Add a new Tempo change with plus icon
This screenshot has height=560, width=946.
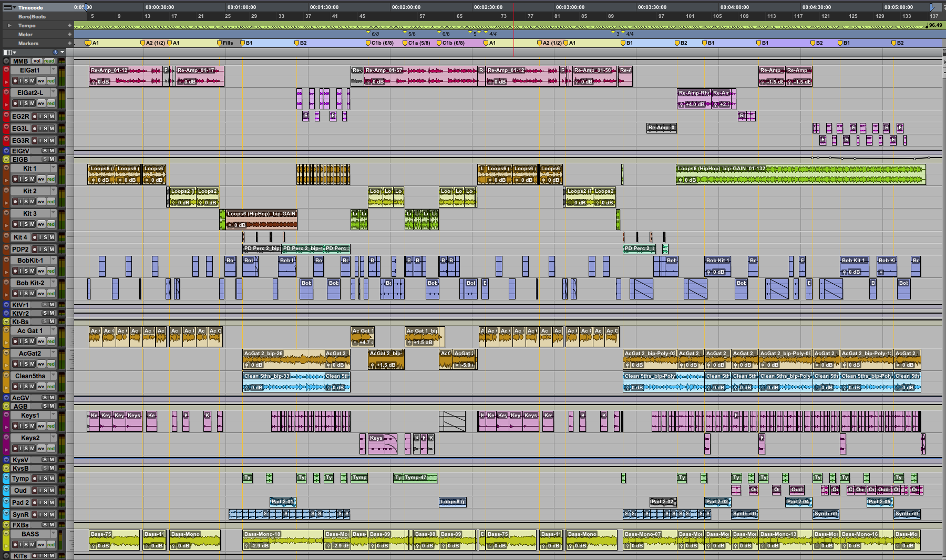coord(69,25)
